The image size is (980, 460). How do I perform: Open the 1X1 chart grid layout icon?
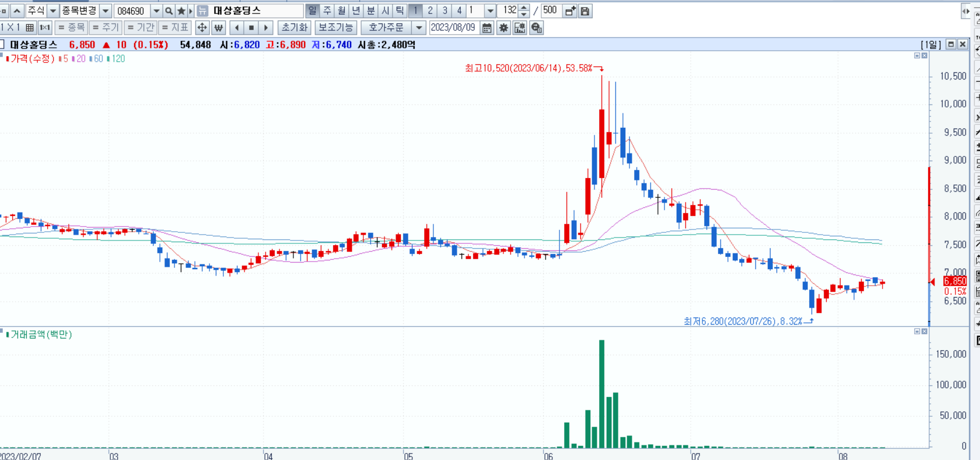(x=30, y=27)
